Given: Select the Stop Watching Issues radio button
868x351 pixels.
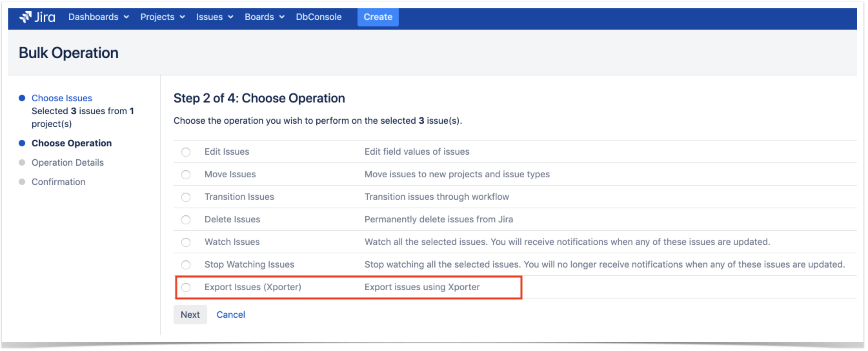Looking at the screenshot, I should [186, 265].
